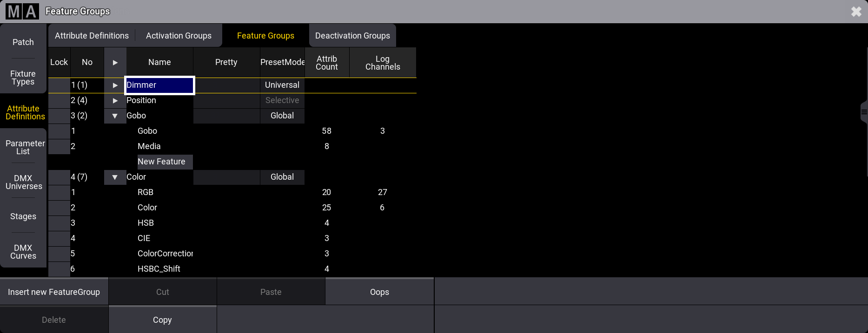Click the side handle on right edge
The width and height of the screenshot is (868, 333).
click(864, 111)
